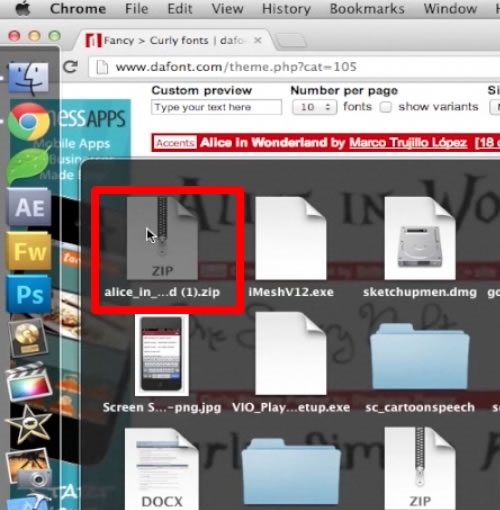Open the History menu
The image size is (500, 510).
[x=286, y=9]
